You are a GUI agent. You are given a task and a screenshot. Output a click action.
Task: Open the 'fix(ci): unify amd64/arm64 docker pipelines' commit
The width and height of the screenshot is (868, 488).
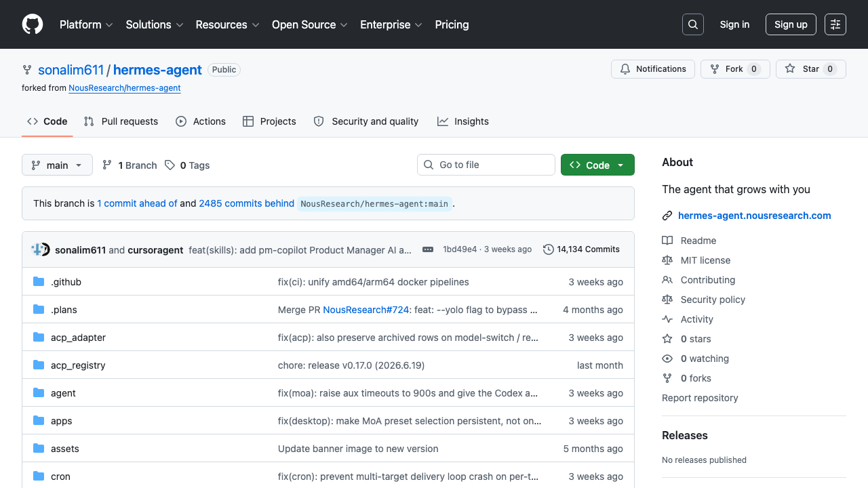[x=374, y=282]
